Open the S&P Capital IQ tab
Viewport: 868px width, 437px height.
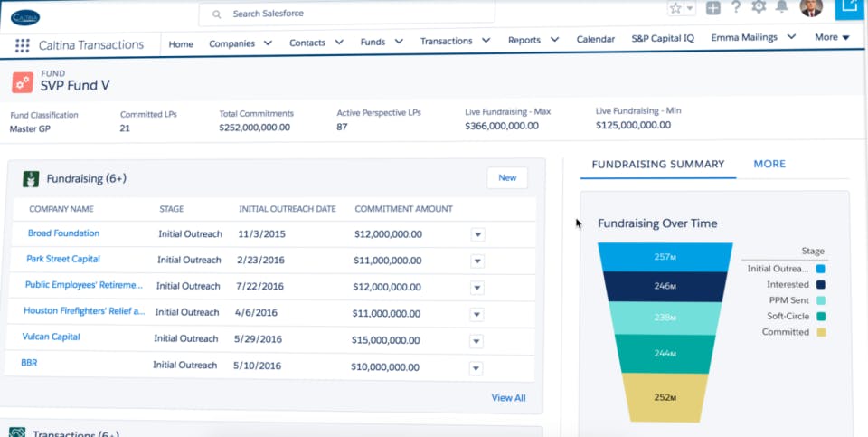tap(663, 39)
